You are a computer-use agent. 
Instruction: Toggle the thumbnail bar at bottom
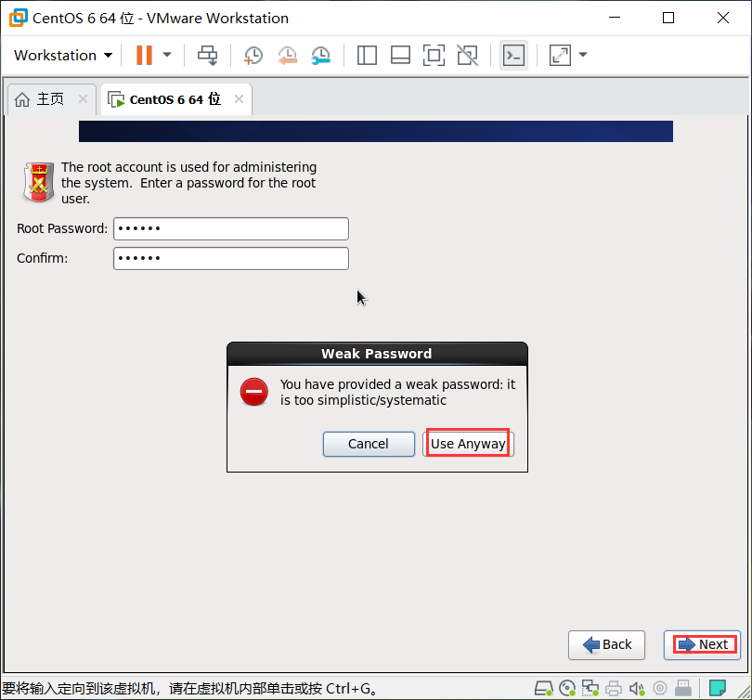[x=400, y=55]
